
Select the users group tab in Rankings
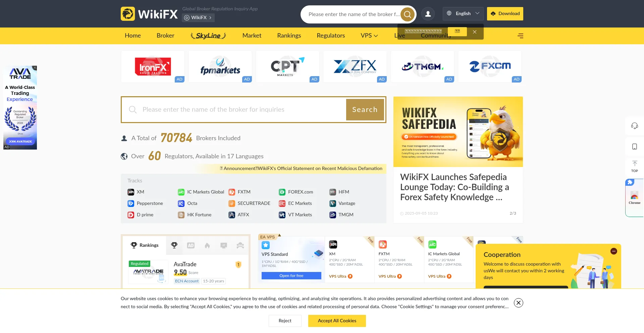[x=240, y=245]
